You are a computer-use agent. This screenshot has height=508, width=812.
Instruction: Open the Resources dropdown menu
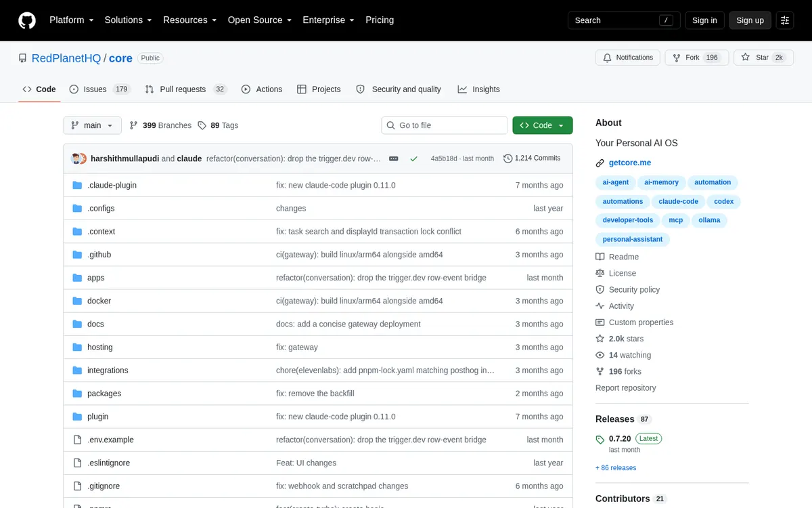[x=189, y=20]
